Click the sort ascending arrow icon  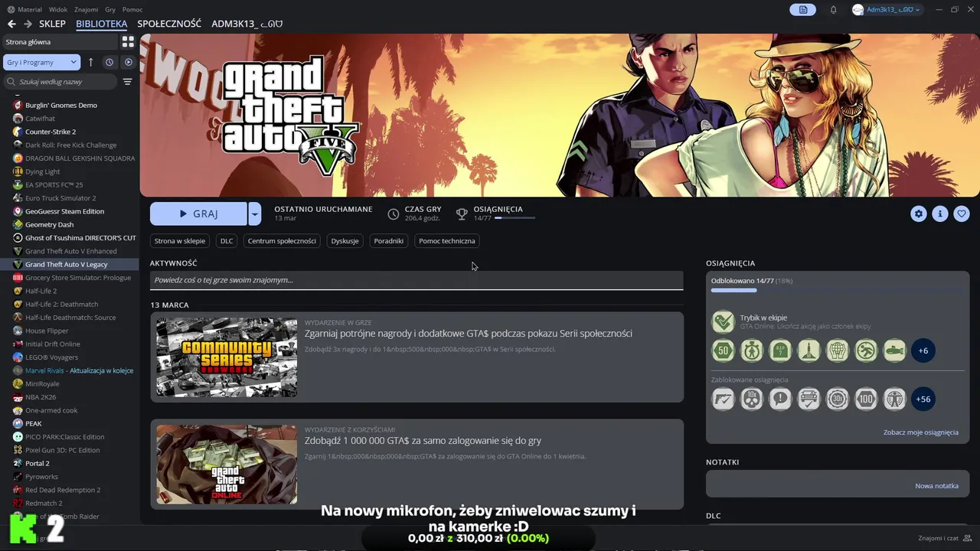[90, 62]
